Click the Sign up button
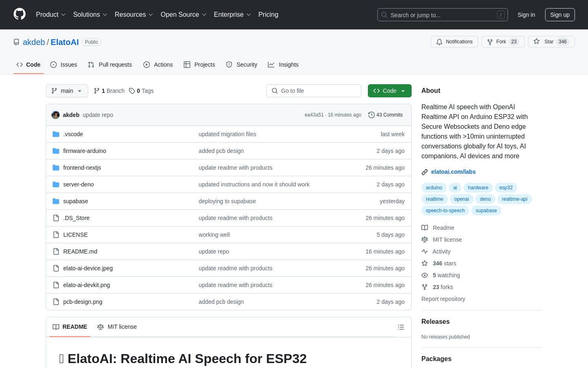 pos(560,15)
